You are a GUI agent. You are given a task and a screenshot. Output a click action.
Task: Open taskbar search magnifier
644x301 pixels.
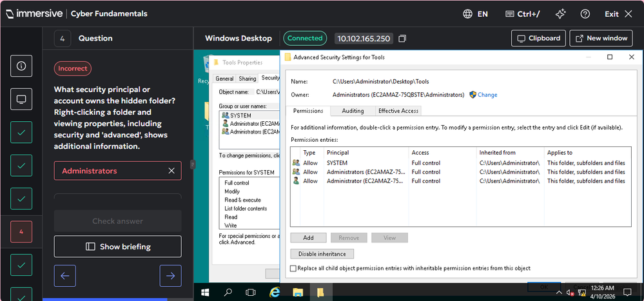(228, 292)
